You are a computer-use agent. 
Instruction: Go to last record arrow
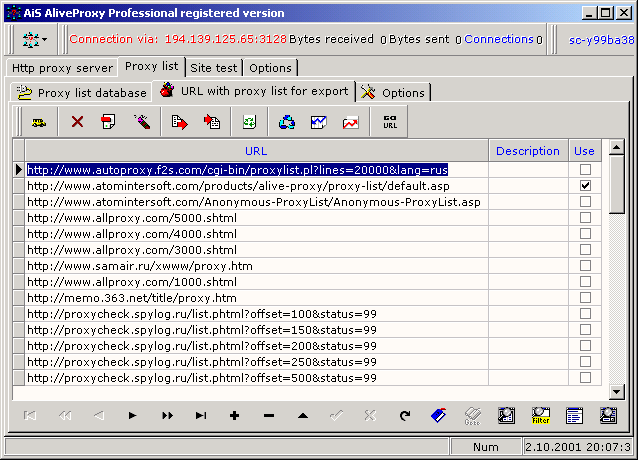tap(201, 415)
